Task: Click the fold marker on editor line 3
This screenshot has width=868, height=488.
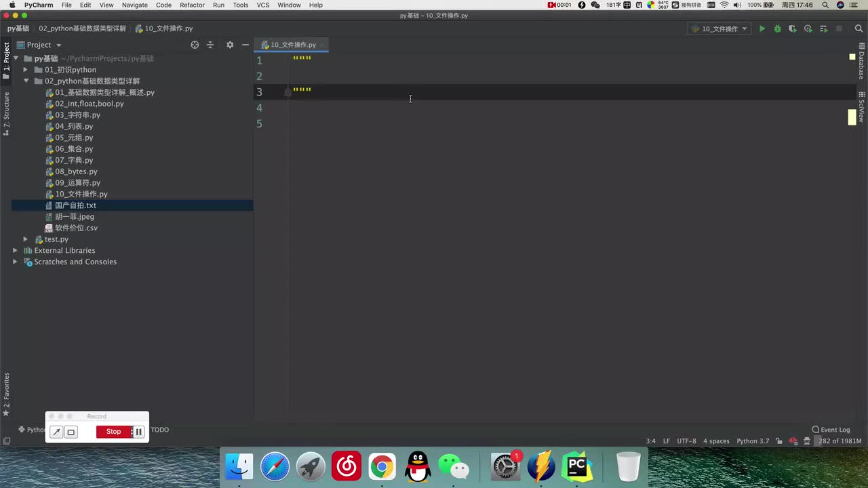Action: click(x=288, y=91)
